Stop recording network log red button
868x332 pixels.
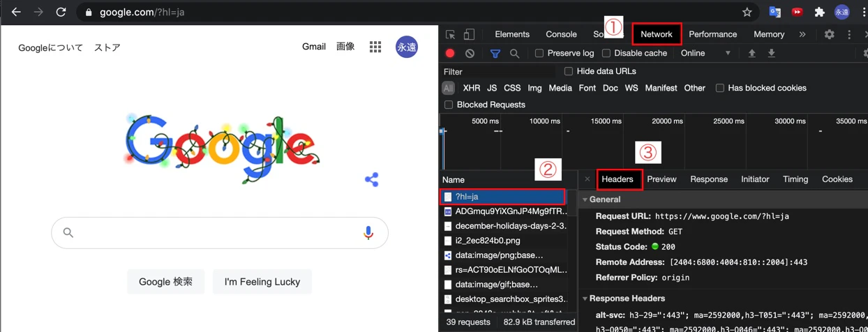coord(450,53)
